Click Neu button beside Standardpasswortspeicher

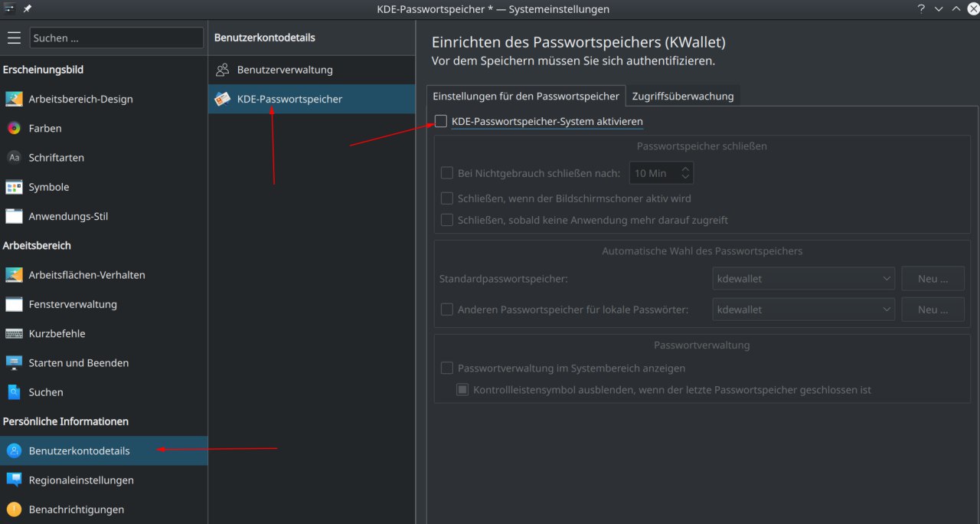coord(933,279)
